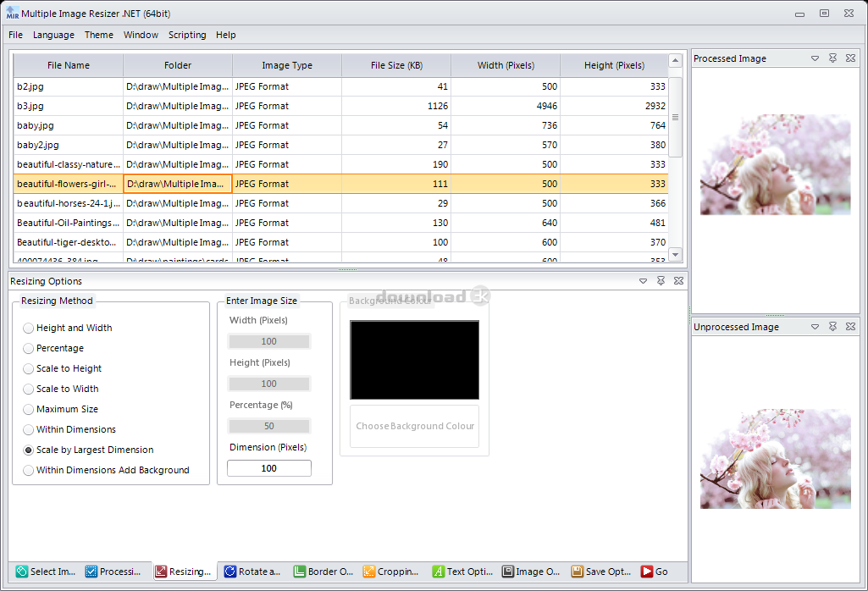Sort list by Height (Pixels) column header
This screenshot has height=591, width=868.
tap(614, 65)
